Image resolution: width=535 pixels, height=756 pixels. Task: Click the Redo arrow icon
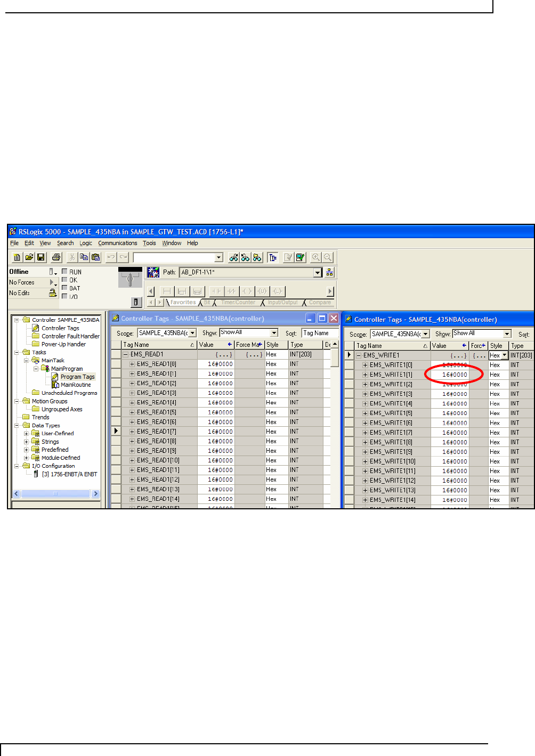123,257
